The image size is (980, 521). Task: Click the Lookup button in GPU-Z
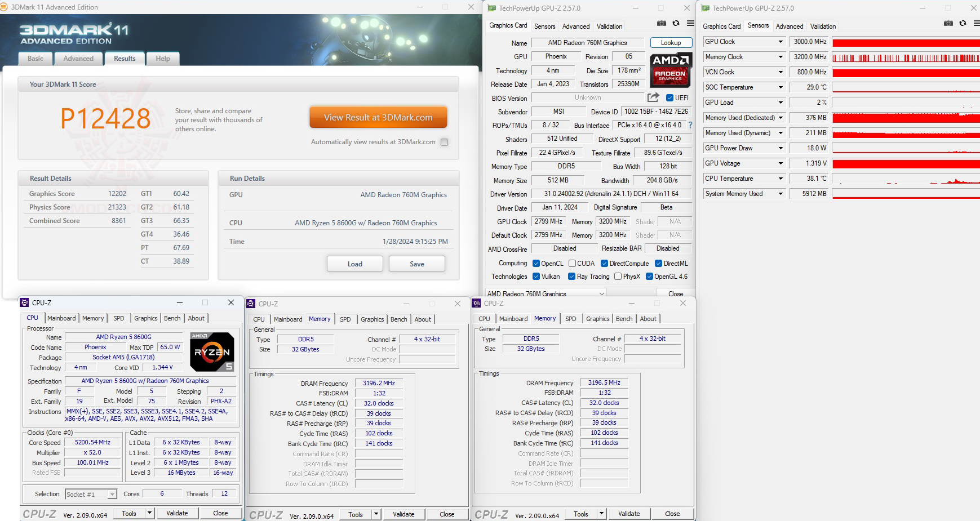coord(671,43)
